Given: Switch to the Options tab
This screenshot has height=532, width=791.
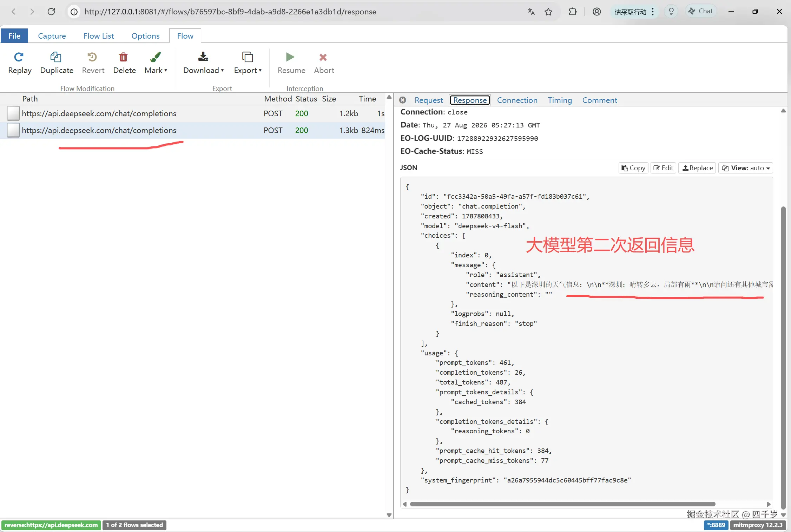Looking at the screenshot, I should pos(145,36).
